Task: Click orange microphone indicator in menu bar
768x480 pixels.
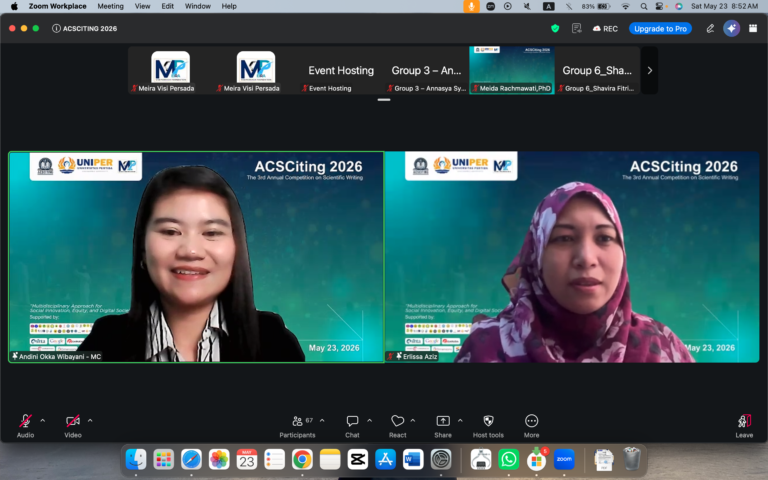Action: (471, 6)
